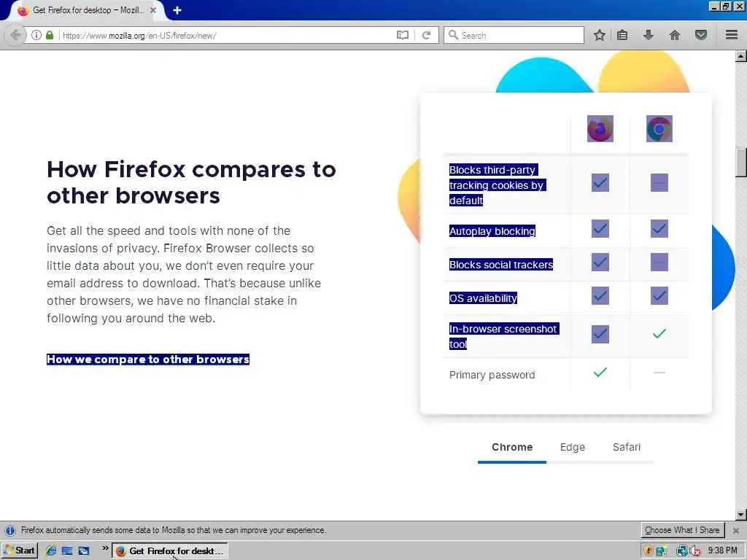Click Chrome checkmark for In-browser screenshot tool

pyautogui.click(x=659, y=334)
